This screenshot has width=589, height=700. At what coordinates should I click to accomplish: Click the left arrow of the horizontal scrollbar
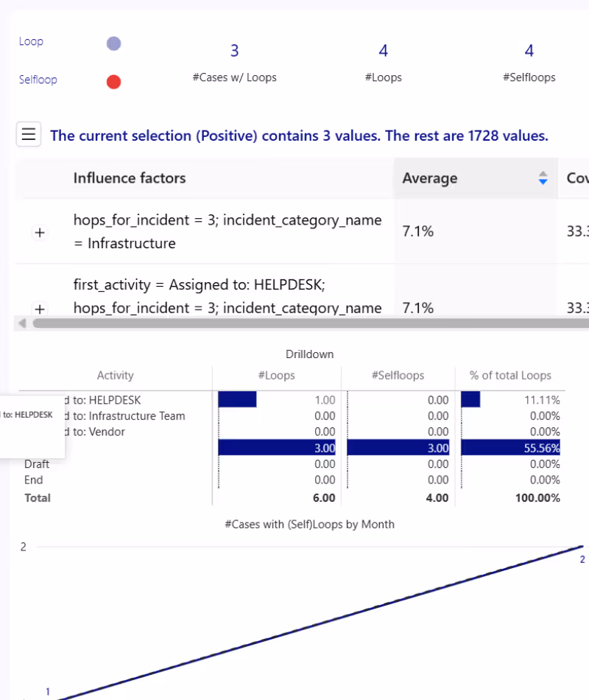(22, 323)
